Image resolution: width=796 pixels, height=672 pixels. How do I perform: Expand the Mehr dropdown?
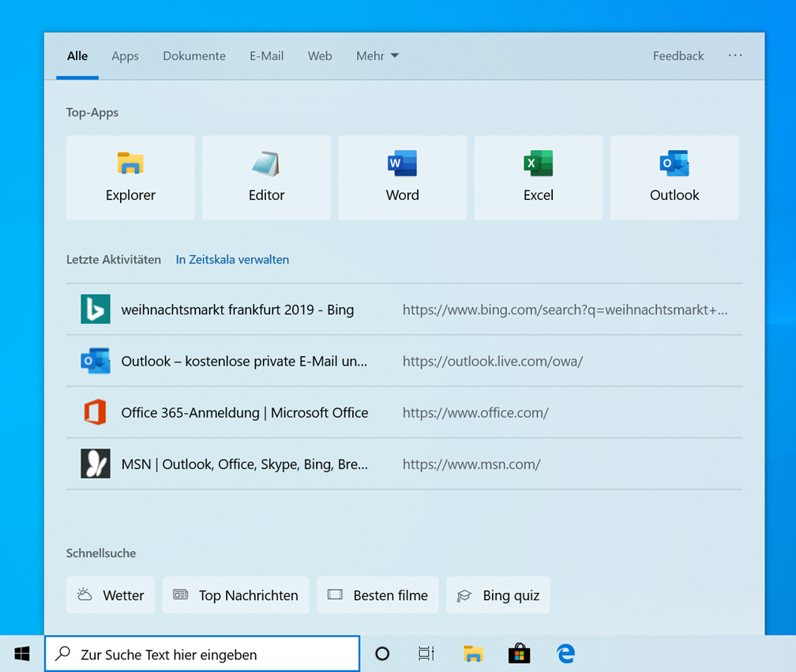point(377,56)
